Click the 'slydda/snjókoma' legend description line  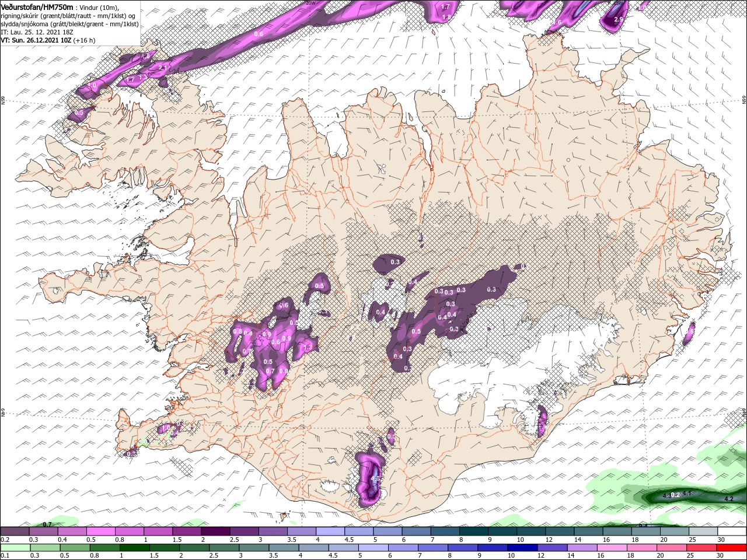[69, 24]
